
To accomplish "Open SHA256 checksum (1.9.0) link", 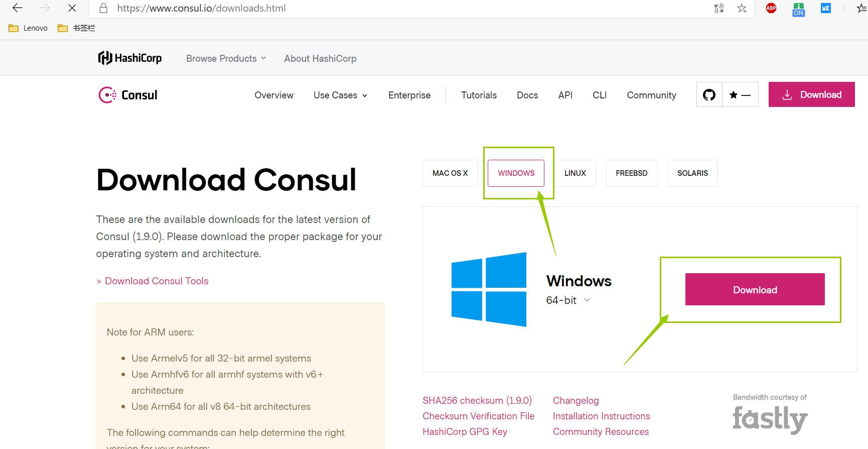I will (477, 400).
